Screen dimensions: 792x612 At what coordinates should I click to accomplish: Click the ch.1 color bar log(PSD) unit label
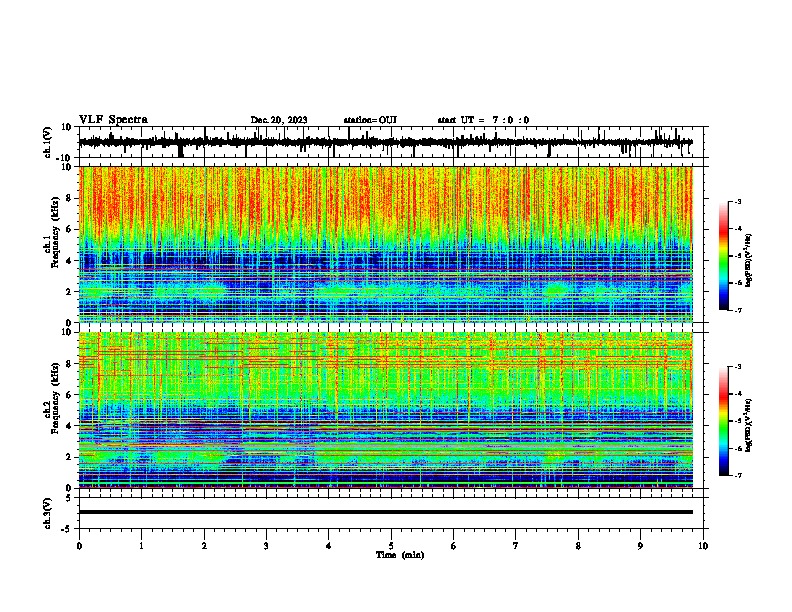point(749,260)
